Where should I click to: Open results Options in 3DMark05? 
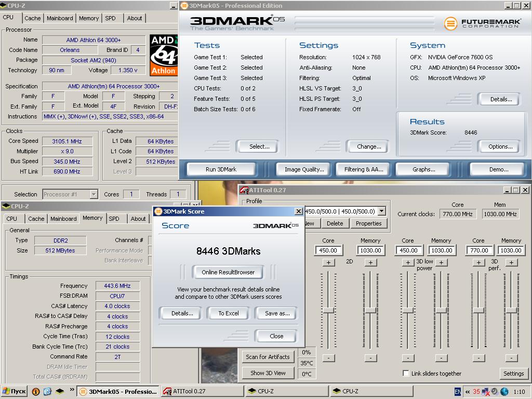tap(500, 147)
